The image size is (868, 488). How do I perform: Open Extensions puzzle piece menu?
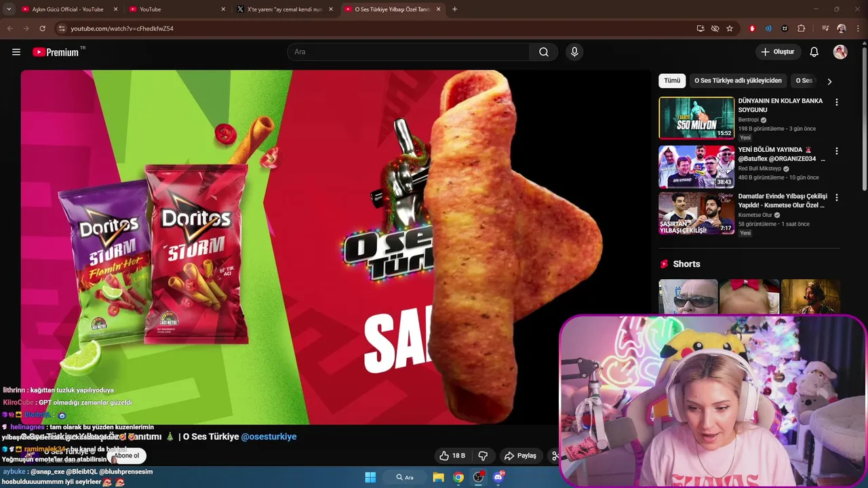click(x=802, y=28)
